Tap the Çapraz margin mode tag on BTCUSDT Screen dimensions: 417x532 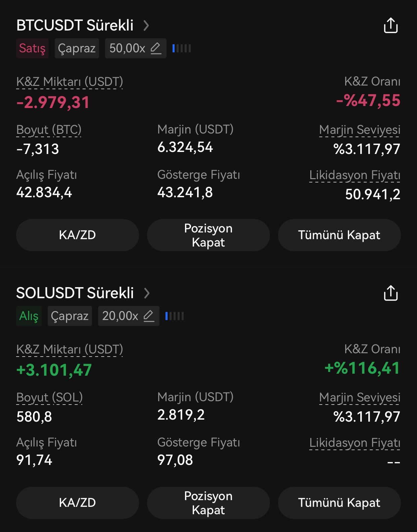77,48
